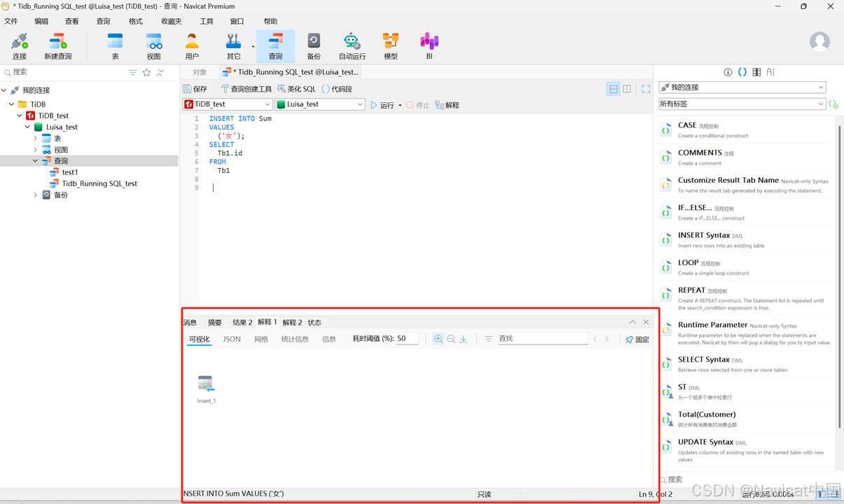Open the 表 tables toolbar icon
Screen dimensions: 844x504
115,46
